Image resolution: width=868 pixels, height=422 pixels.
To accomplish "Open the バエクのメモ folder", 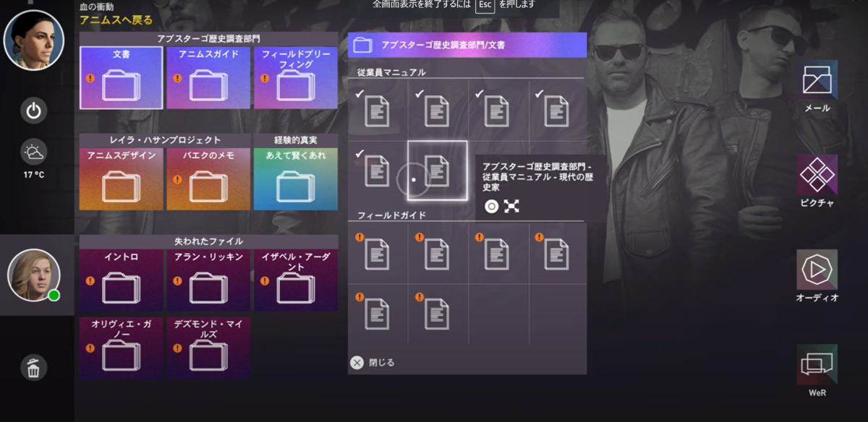I will coord(208,179).
